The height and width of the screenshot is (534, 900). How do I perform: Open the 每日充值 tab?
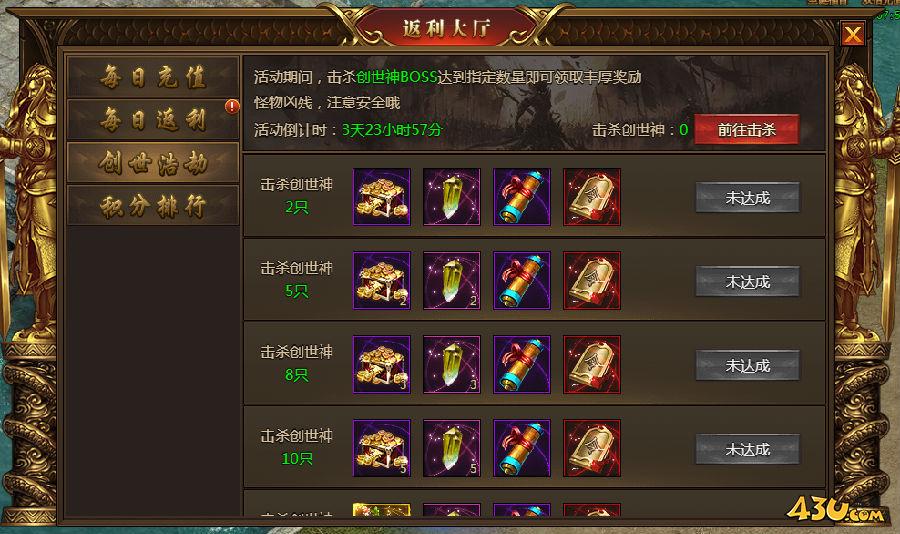pyautogui.click(x=153, y=77)
